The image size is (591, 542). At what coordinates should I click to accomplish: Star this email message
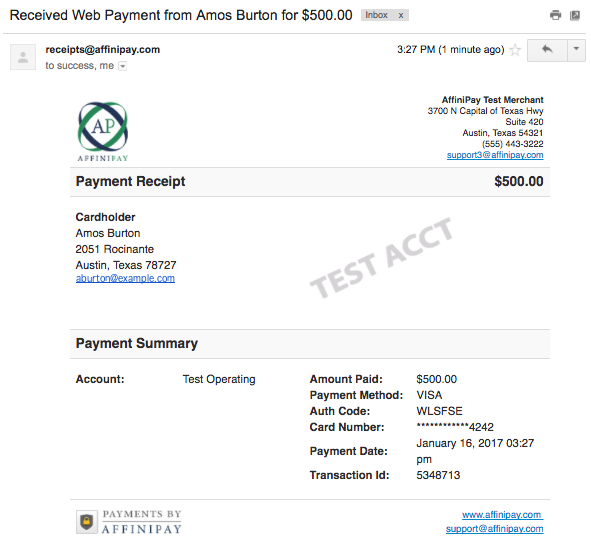515,50
